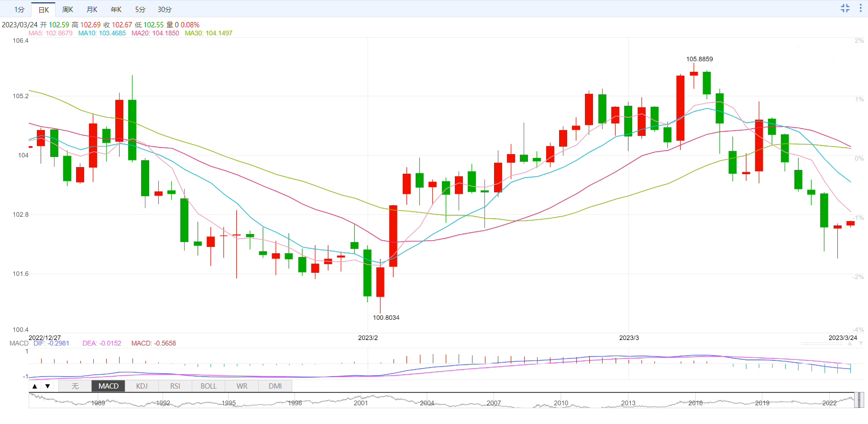Viewport: 868px width, 424px height.
Task: Show the BOLL indicator
Action: point(209,386)
